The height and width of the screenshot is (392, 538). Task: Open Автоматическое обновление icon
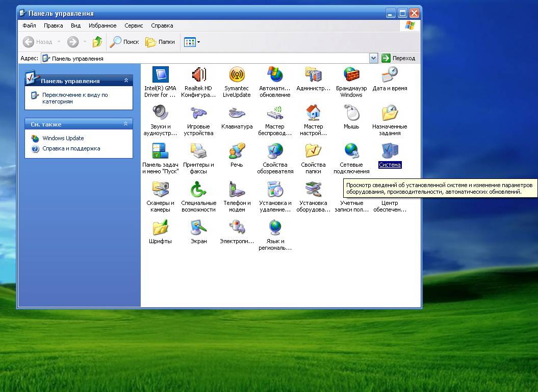[x=275, y=75]
